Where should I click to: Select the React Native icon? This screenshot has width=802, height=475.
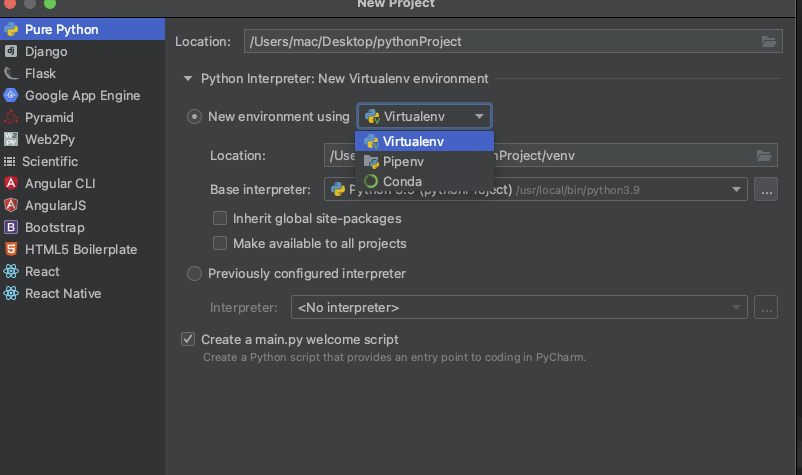pyautogui.click(x=11, y=293)
